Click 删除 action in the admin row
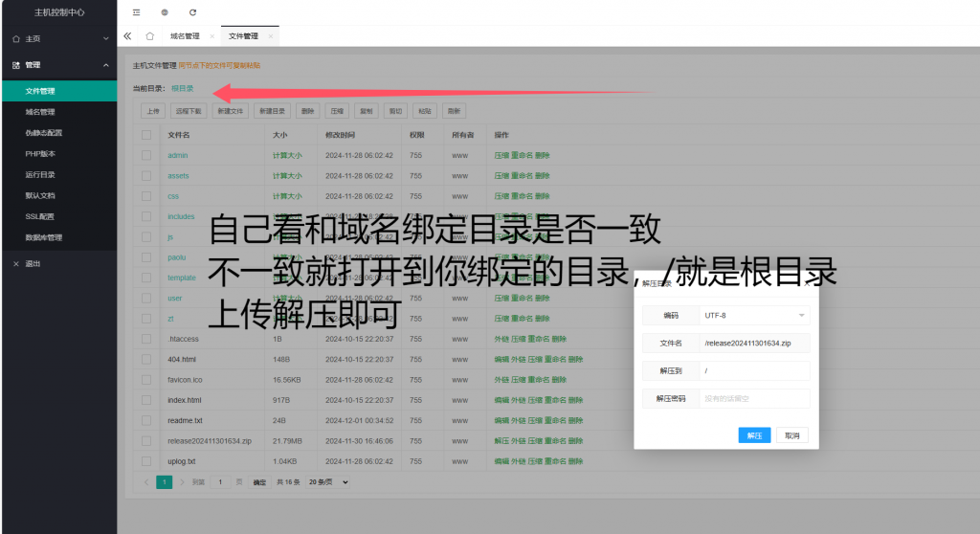 543,155
